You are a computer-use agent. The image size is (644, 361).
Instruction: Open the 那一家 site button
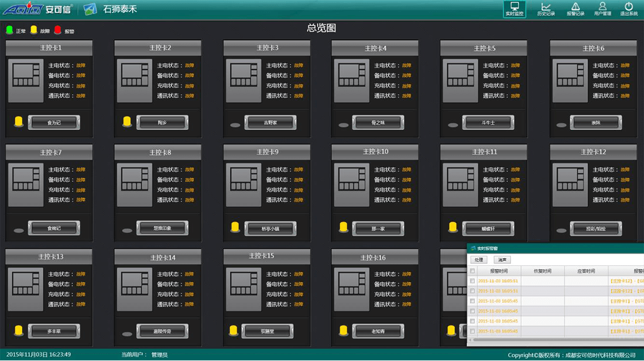(x=378, y=229)
